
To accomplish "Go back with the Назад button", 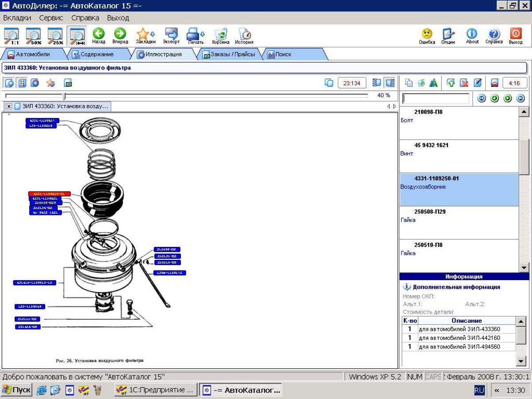I will [98, 36].
